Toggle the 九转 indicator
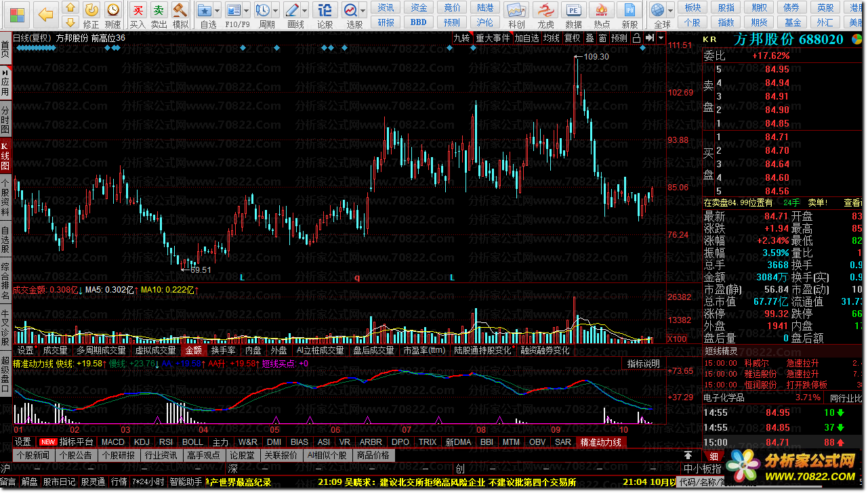 [x=461, y=38]
